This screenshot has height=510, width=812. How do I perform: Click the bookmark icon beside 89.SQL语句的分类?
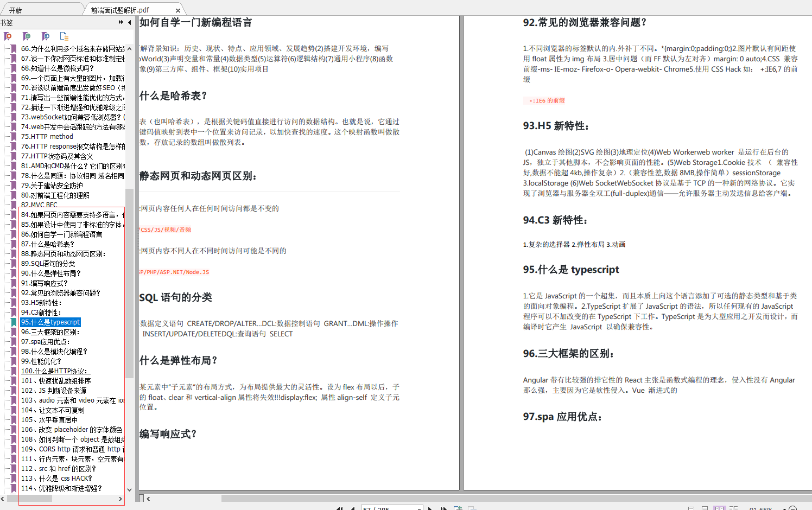coord(14,264)
